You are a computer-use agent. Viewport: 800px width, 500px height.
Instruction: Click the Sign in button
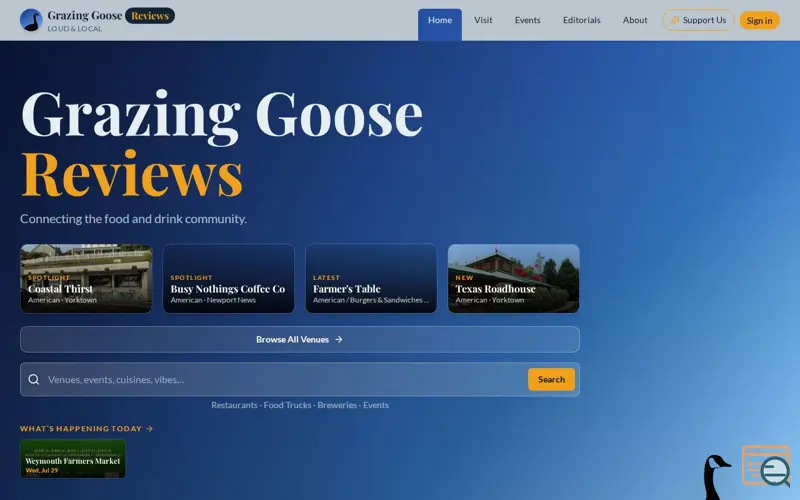(x=759, y=20)
